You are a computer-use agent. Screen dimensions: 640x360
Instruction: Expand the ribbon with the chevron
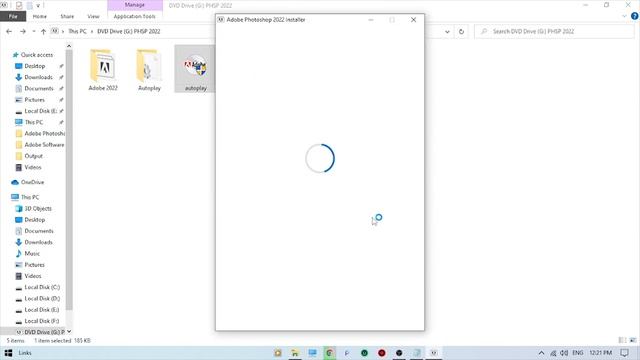tap(624, 16)
